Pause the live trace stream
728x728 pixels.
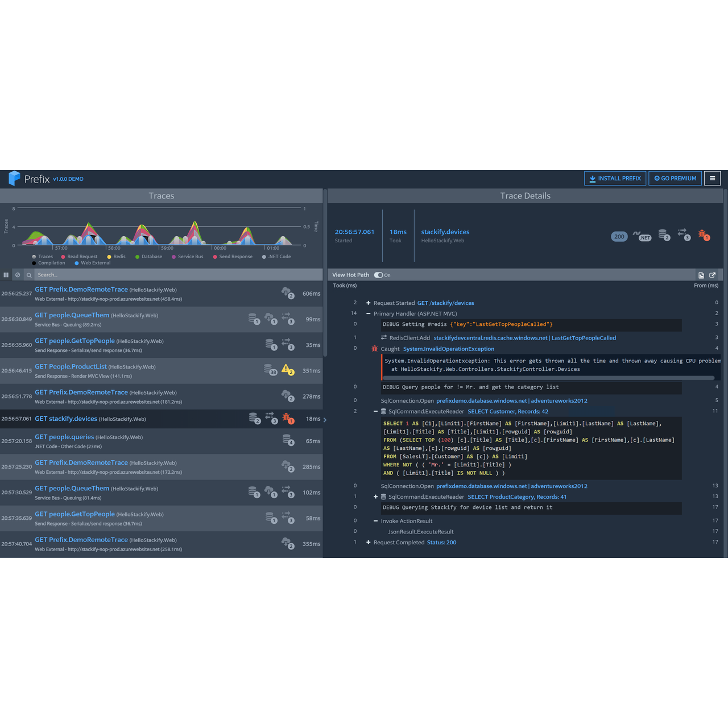coord(6,275)
